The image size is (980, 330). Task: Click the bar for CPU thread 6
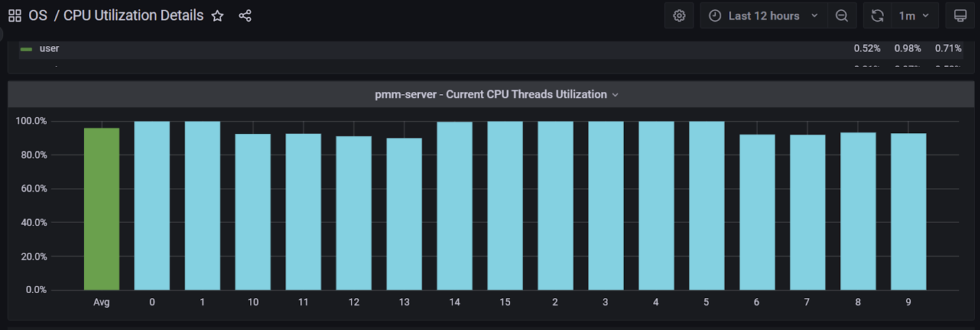[757, 212]
